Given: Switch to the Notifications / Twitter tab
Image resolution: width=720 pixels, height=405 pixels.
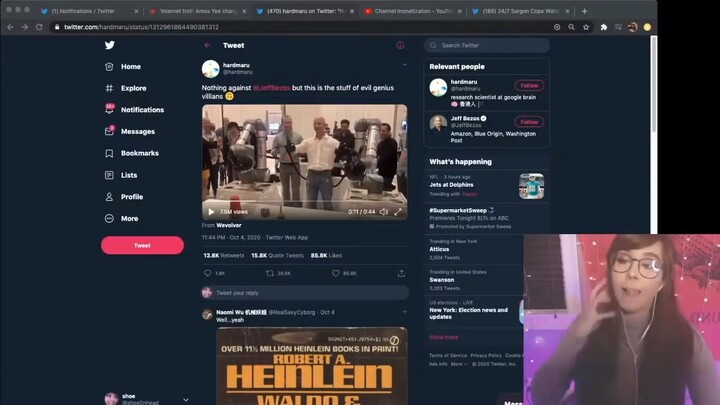Looking at the screenshot, I should [83, 11].
